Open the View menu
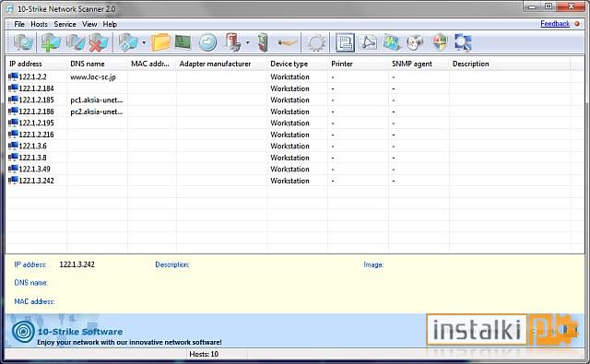This screenshot has height=364, width=590. point(89,24)
